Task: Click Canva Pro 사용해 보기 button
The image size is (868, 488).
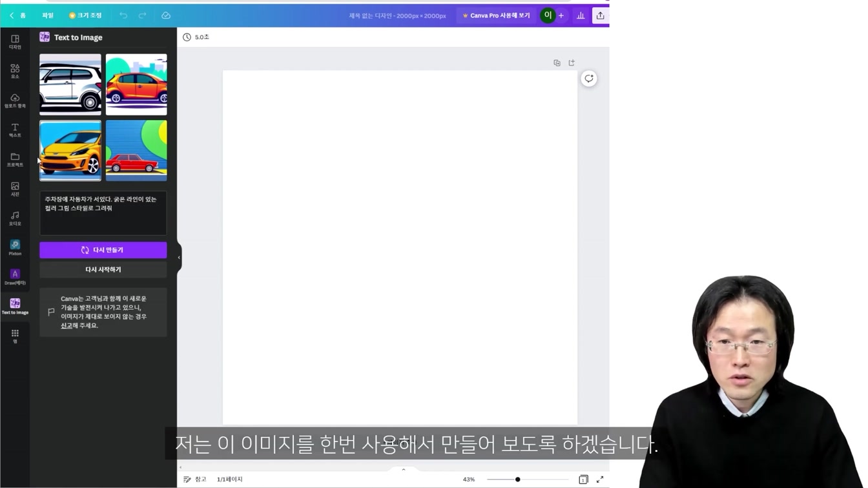Action: (x=496, y=15)
